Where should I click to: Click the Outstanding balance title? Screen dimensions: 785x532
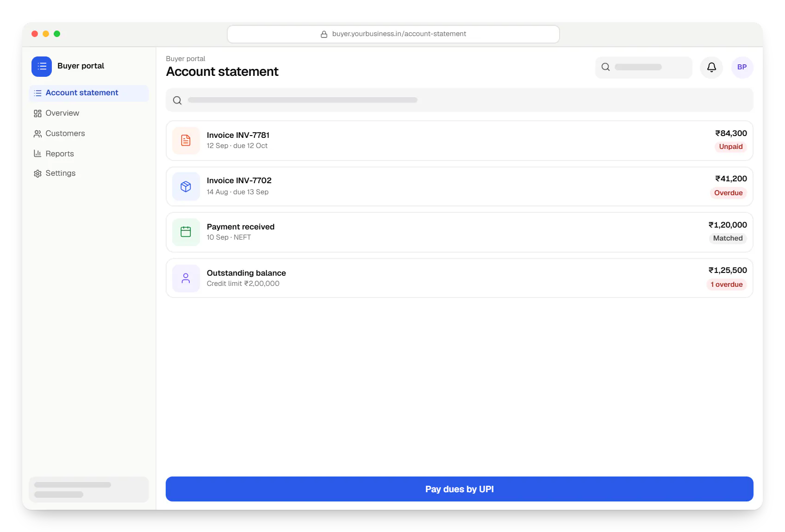point(246,273)
